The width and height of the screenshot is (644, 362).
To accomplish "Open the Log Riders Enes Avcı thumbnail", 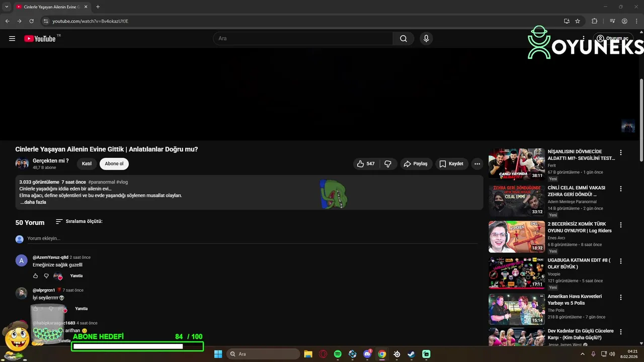I will 516,236.
